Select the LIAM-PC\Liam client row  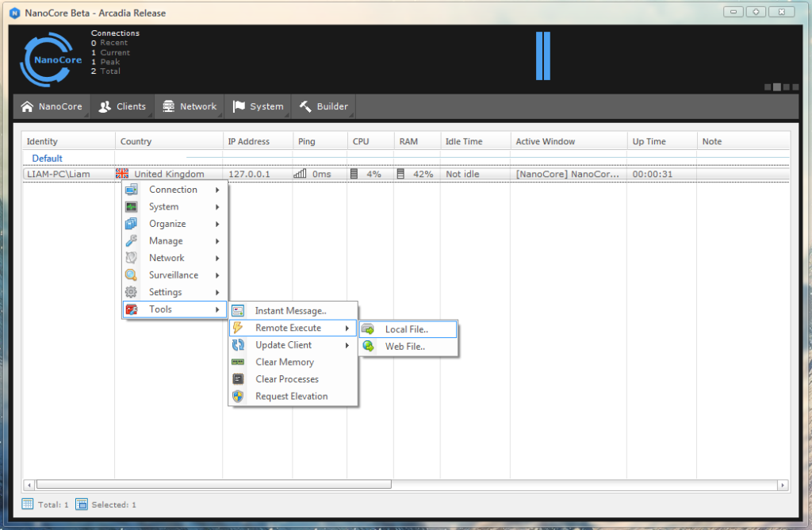[406, 174]
